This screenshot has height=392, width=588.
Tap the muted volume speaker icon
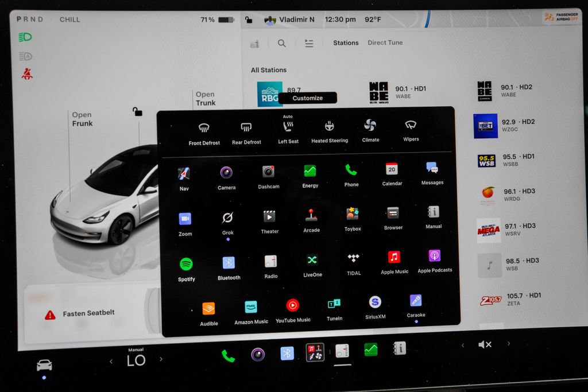tap(485, 344)
